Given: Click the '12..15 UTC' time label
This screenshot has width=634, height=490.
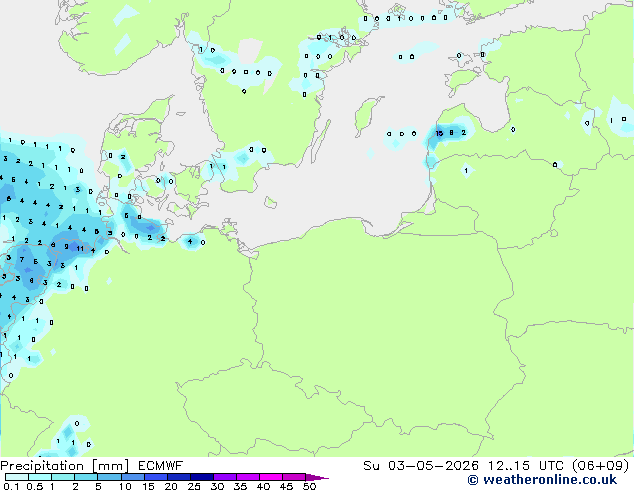Looking at the screenshot, I should [x=525, y=466].
